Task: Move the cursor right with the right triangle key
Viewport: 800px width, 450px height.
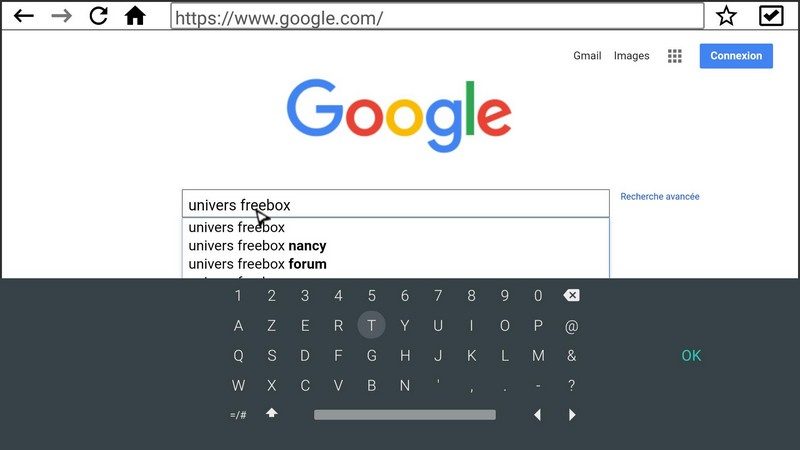Action: [572, 415]
